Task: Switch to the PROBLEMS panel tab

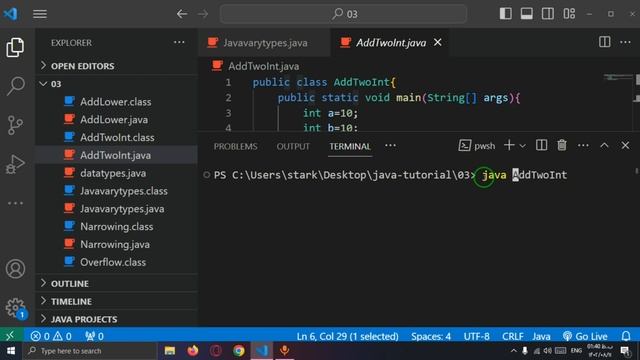Action: coord(236,146)
